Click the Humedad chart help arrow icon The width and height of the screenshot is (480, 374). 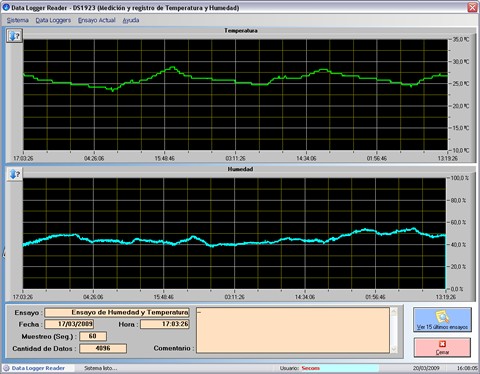(14, 174)
